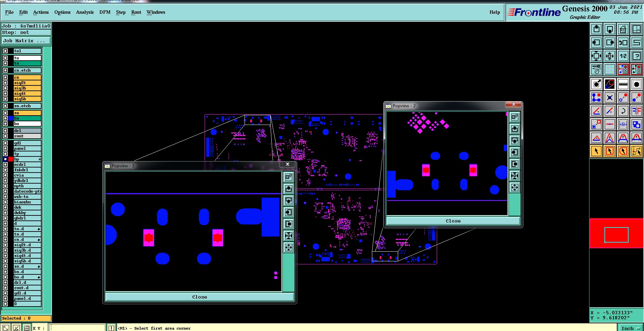Click the pan right view icon

pyautogui.click(x=610, y=43)
